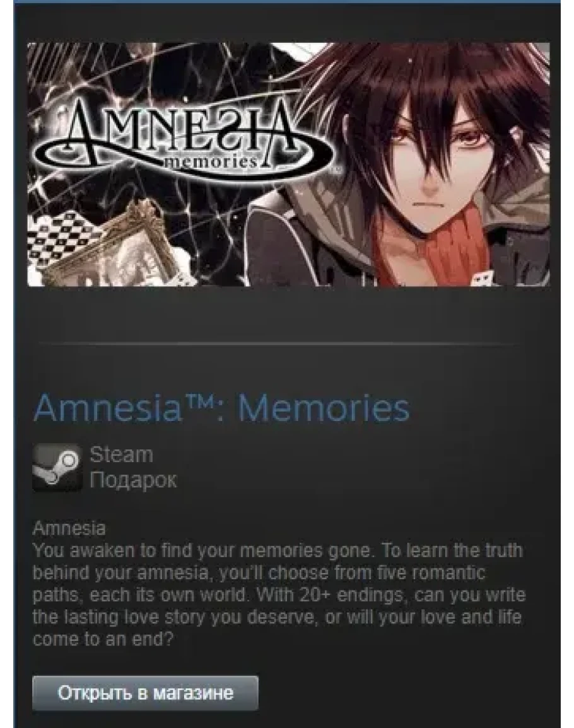
Task: Click the small Amnesia heading above description
Action: (x=69, y=528)
